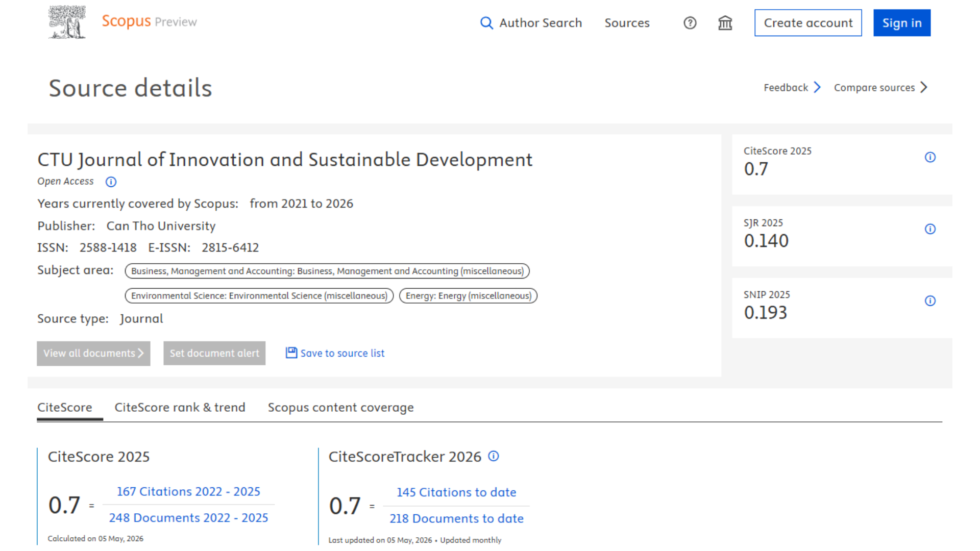Click the Compare sources chevron arrow
This screenshot has height=551, width=980.
coord(924,87)
